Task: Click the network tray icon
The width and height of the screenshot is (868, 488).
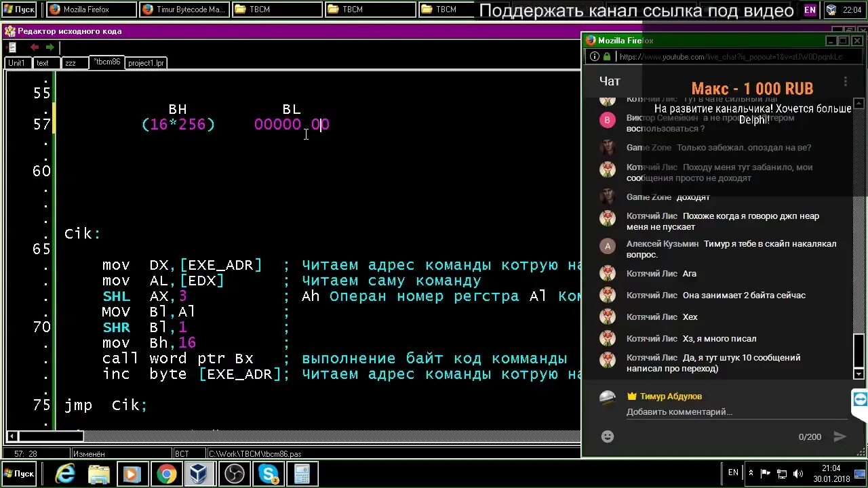Action: pos(782,474)
